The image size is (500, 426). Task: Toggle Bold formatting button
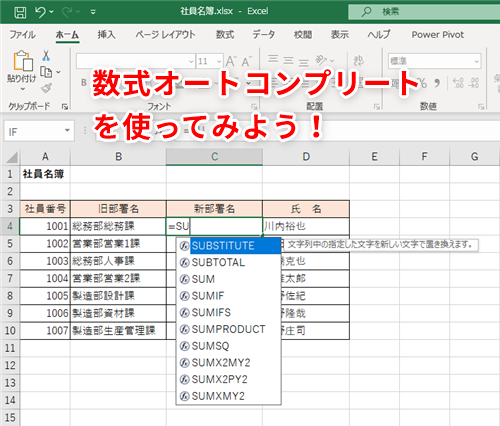coord(84,82)
